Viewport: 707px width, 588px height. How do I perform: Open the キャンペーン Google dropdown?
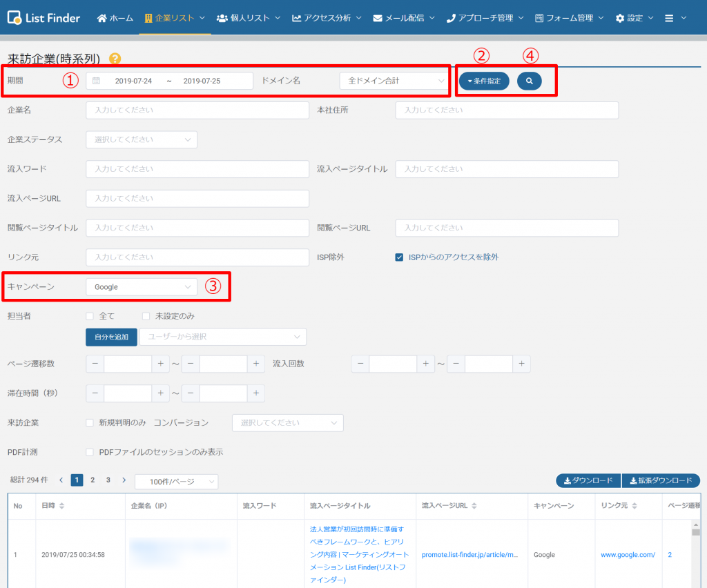(142, 286)
